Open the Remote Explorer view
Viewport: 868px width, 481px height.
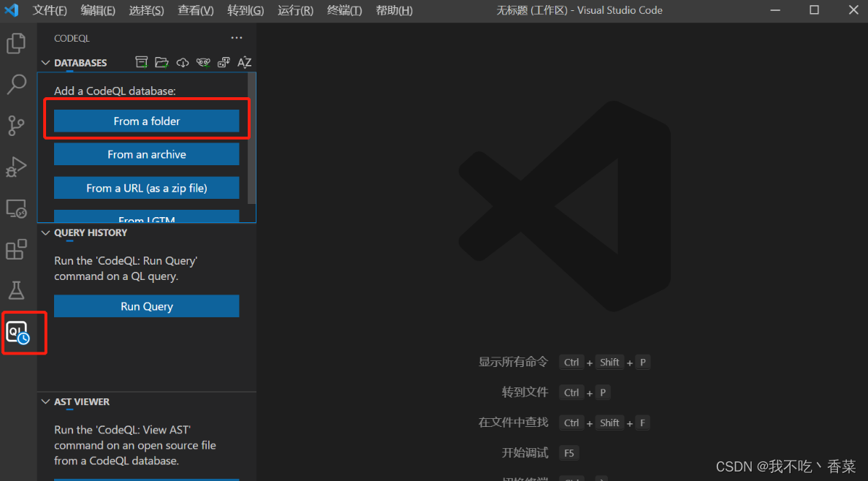coord(16,208)
